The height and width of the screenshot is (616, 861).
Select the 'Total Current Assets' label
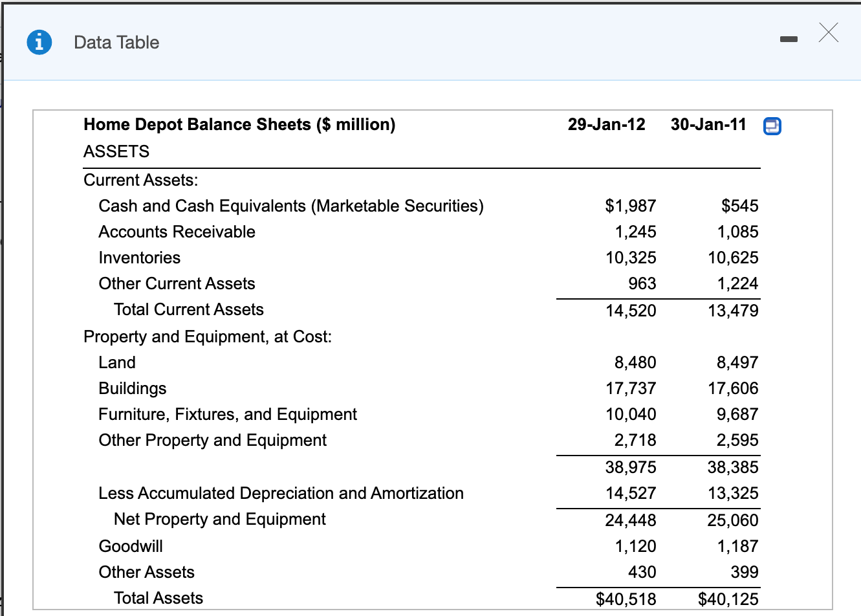189,309
